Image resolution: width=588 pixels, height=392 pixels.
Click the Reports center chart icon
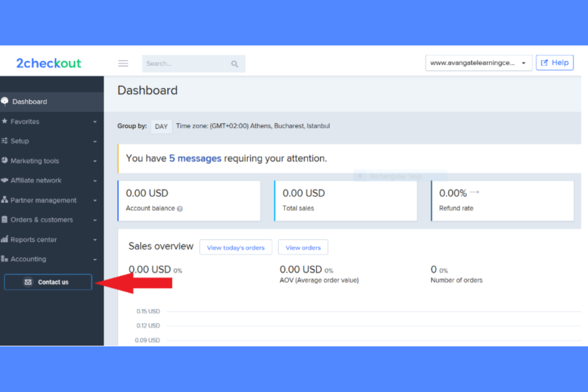click(x=5, y=239)
